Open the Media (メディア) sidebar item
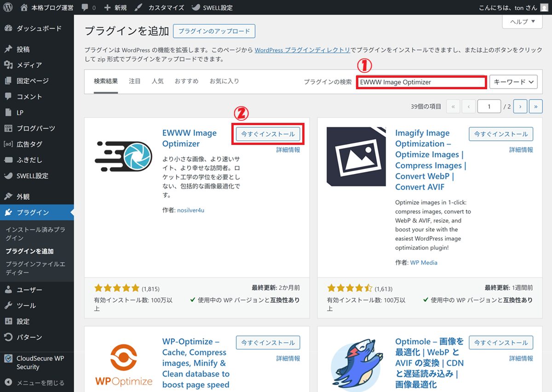 [29, 65]
